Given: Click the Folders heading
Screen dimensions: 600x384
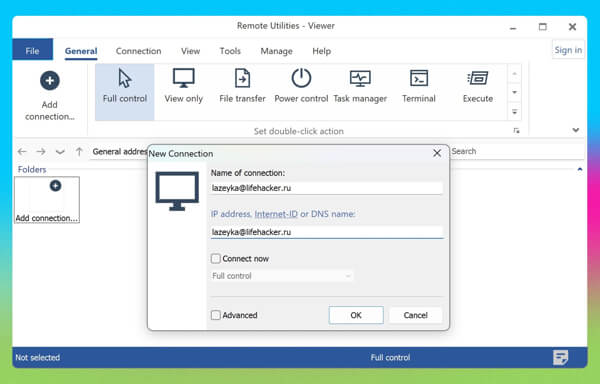Looking at the screenshot, I should click(x=32, y=169).
